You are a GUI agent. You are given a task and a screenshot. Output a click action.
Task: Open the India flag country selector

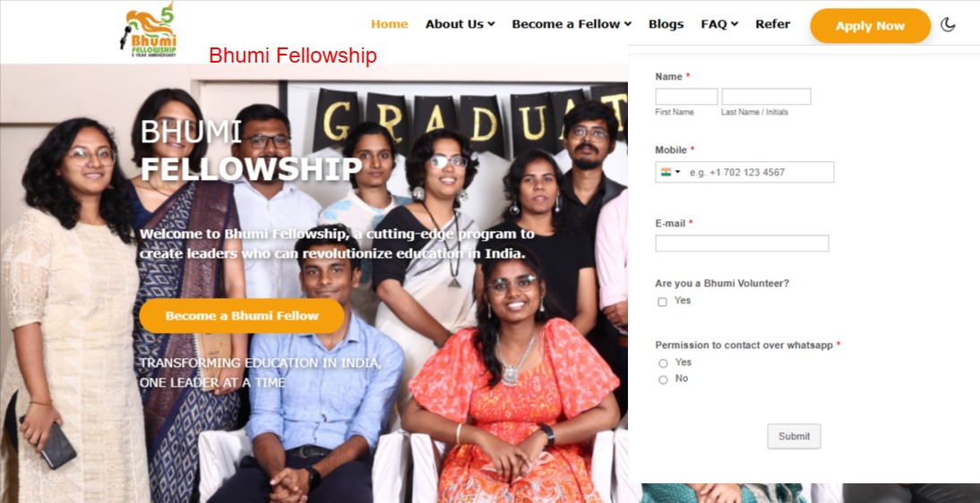click(x=670, y=172)
